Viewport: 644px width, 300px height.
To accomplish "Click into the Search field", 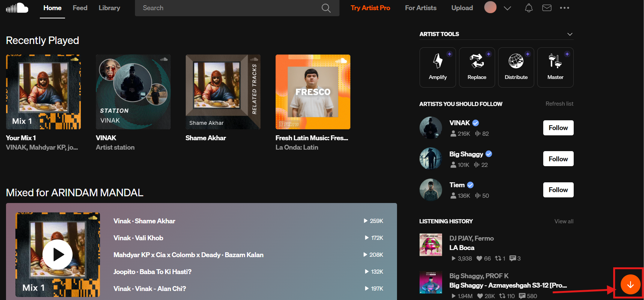I will [x=237, y=8].
